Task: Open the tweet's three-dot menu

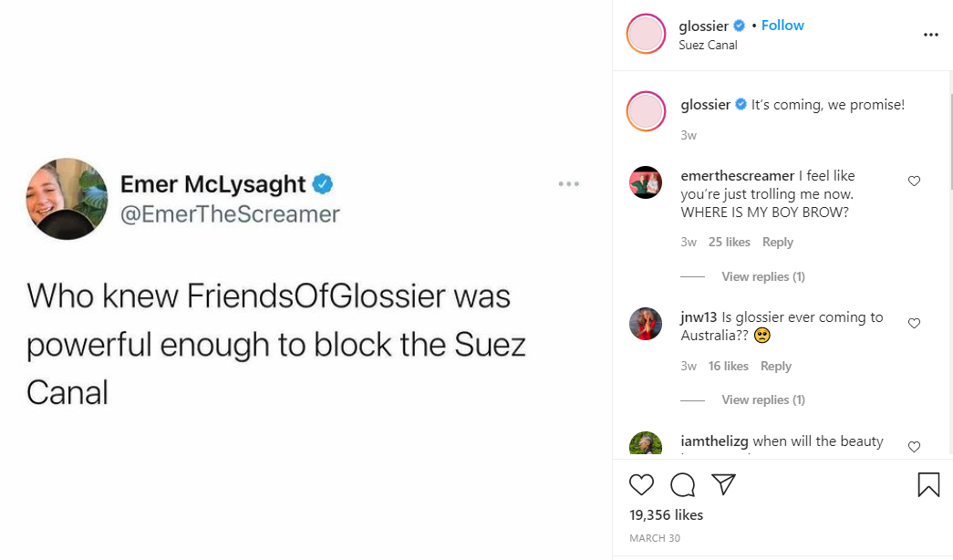Action: [568, 184]
